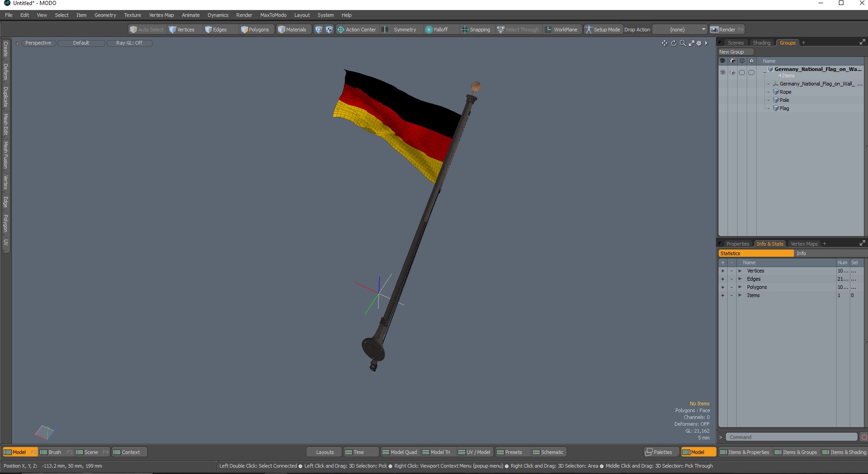Viewport: 868px width, 474px height.
Task: Expand the Polygons statistics row
Action: 740,287
